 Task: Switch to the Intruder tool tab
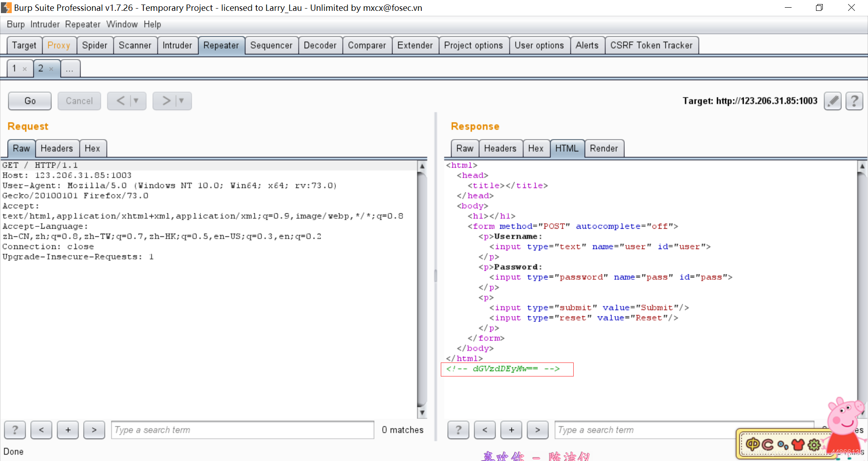177,45
